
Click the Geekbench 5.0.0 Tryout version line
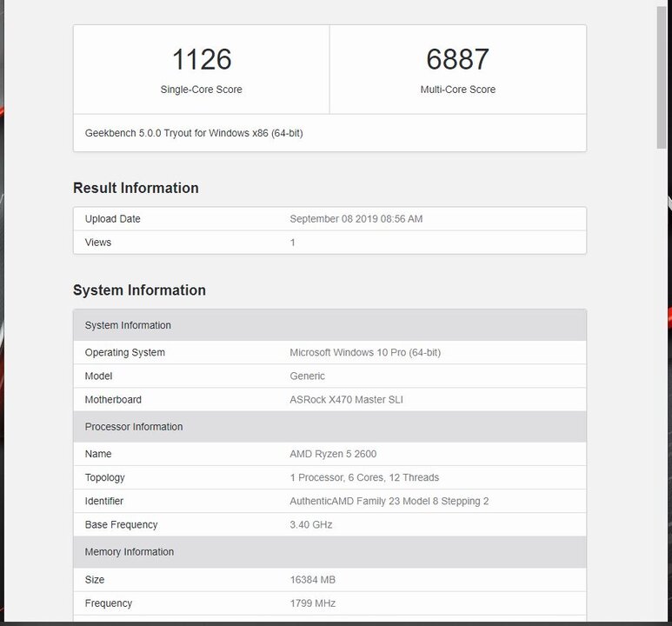pos(194,133)
